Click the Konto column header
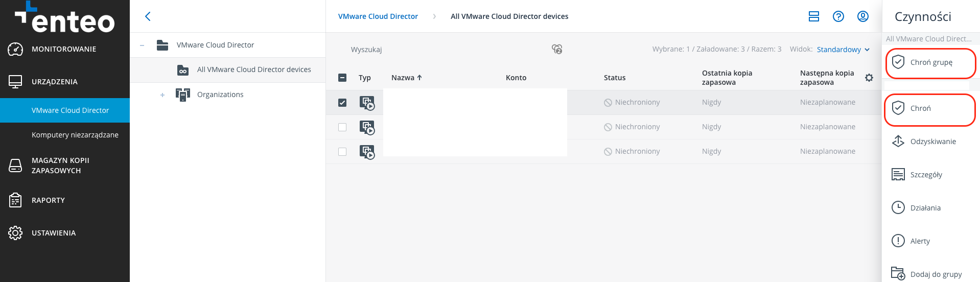 [516, 78]
